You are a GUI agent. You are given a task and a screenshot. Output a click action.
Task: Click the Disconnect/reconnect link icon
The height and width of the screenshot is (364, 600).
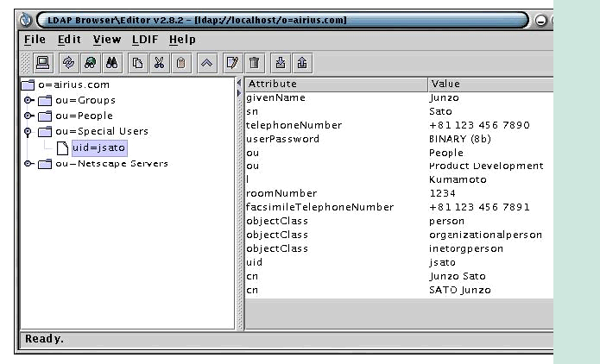pos(69,63)
